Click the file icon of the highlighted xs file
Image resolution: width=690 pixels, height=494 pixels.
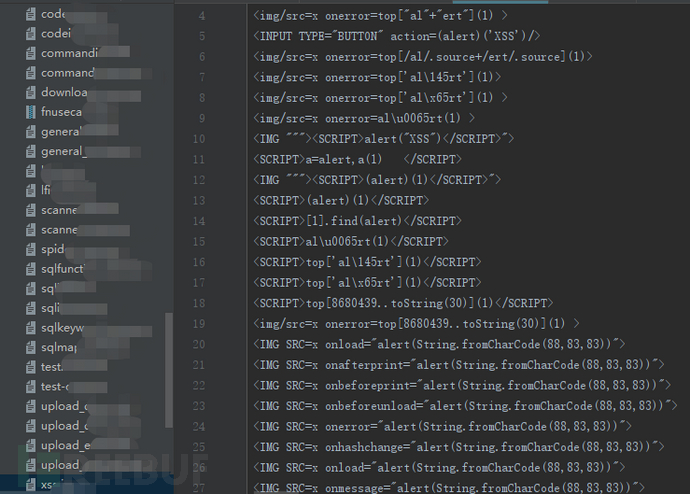point(30,485)
